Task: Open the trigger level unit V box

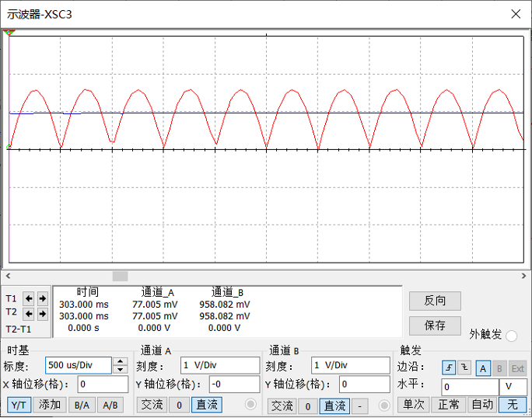Action: (x=513, y=387)
